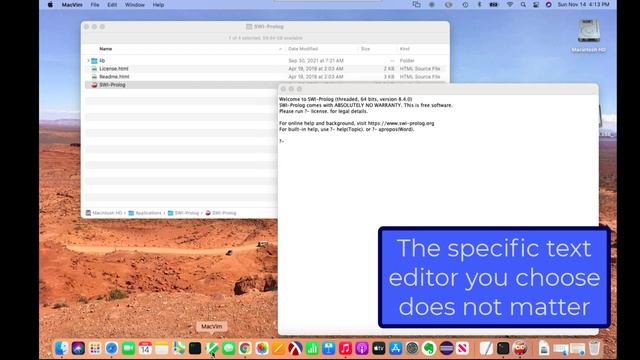Open the MacVim application menu
This screenshot has height=360, width=640.
tap(72, 5)
